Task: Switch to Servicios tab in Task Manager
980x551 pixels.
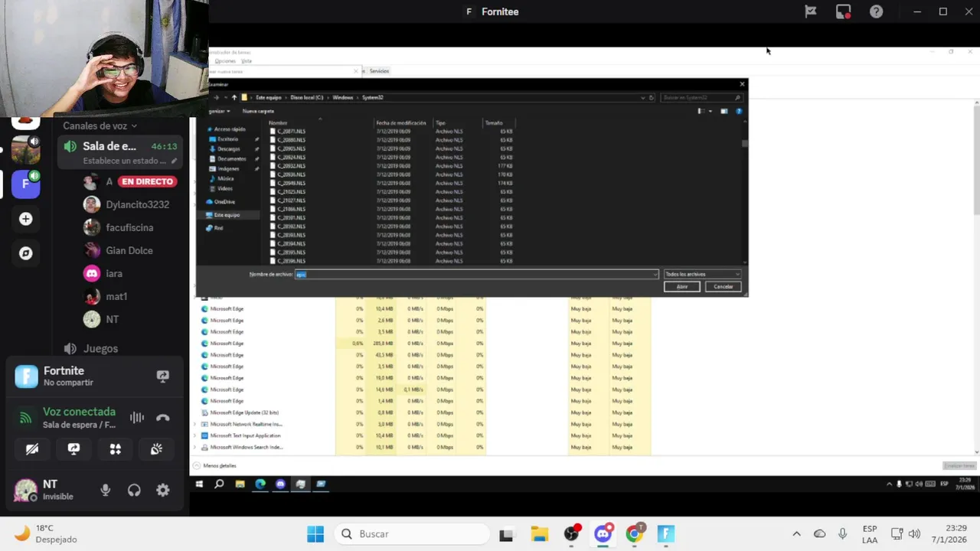Action: pyautogui.click(x=379, y=70)
